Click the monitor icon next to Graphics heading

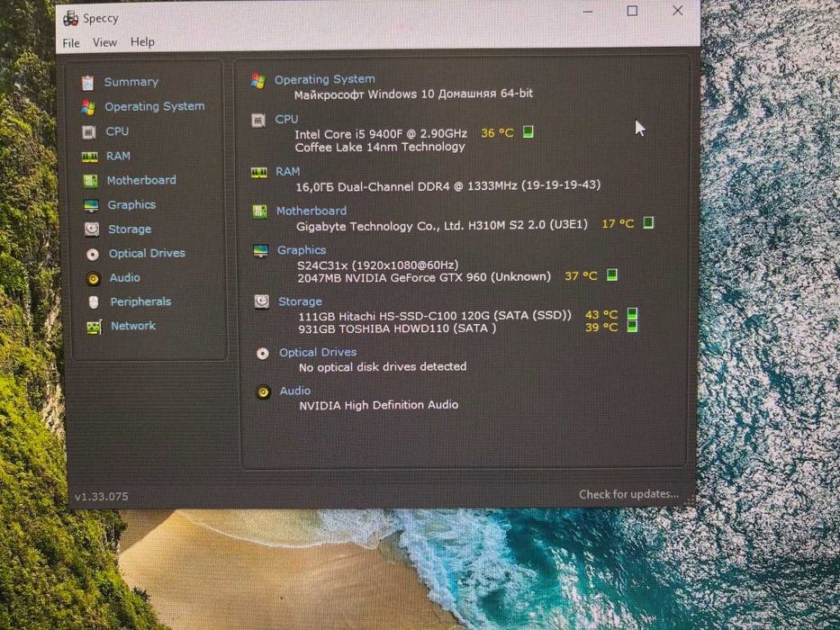(260, 251)
